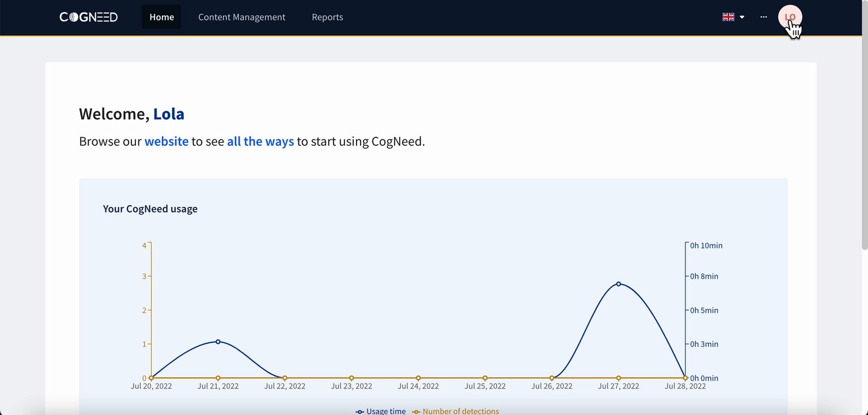Click the "Your CogNeed usage" chart heading

click(150, 209)
